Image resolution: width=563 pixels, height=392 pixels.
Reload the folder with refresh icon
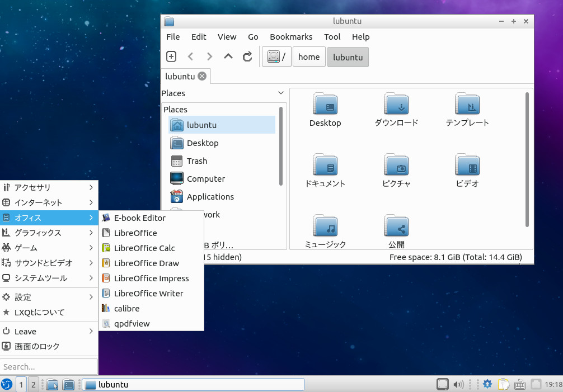point(247,56)
